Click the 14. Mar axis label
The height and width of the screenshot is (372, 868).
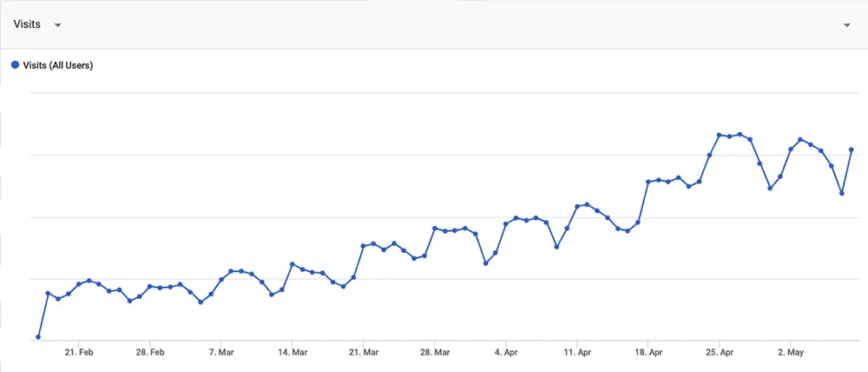tap(293, 352)
